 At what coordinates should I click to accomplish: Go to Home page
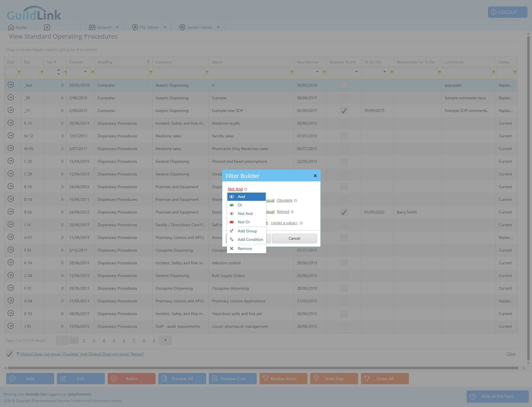coord(17,27)
